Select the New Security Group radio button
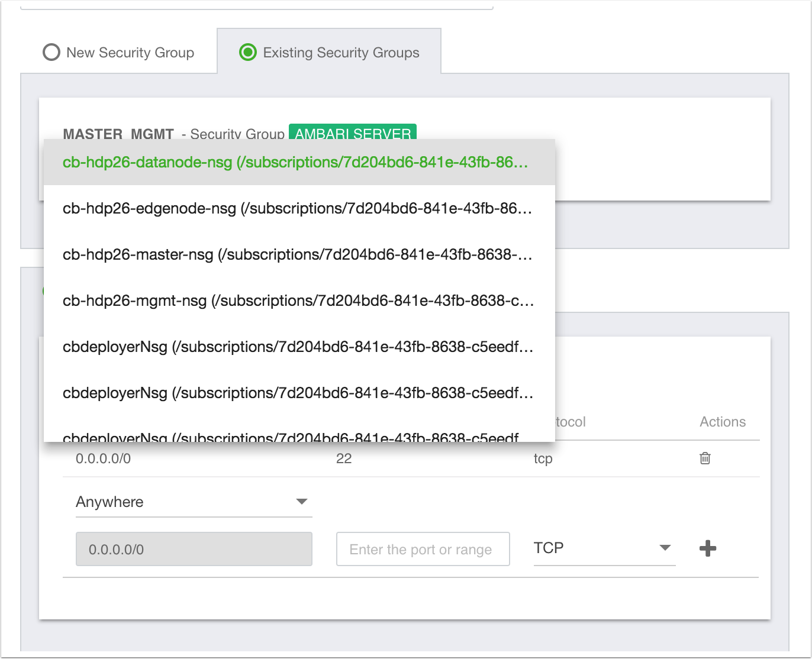Image resolution: width=812 pixels, height=659 pixels. coord(52,52)
